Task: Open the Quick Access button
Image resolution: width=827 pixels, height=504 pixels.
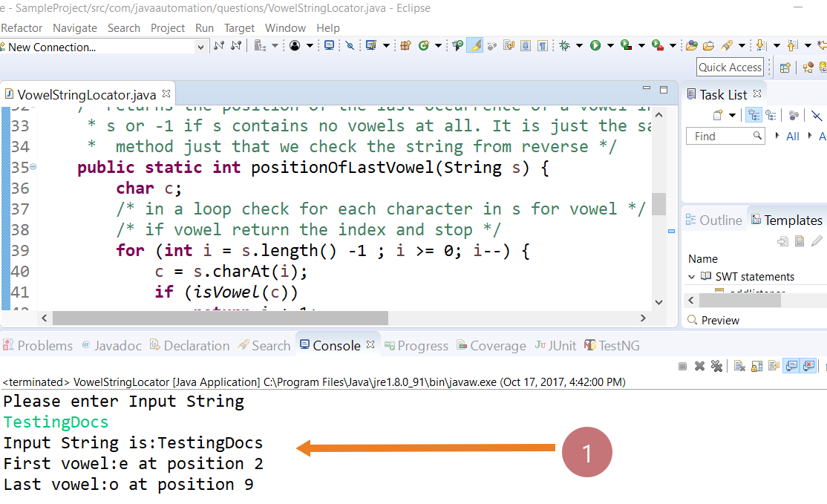Action: click(730, 67)
